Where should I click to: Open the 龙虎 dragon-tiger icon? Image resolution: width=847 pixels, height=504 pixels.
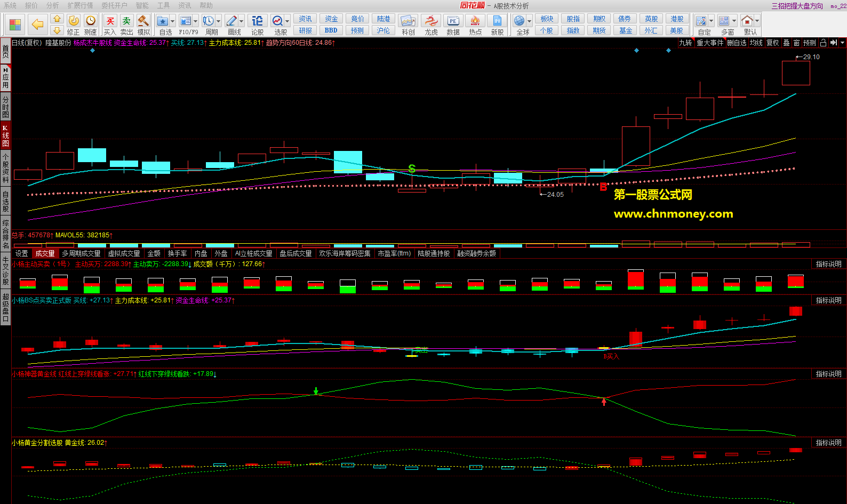pyautogui.click(x=431, y=21)
